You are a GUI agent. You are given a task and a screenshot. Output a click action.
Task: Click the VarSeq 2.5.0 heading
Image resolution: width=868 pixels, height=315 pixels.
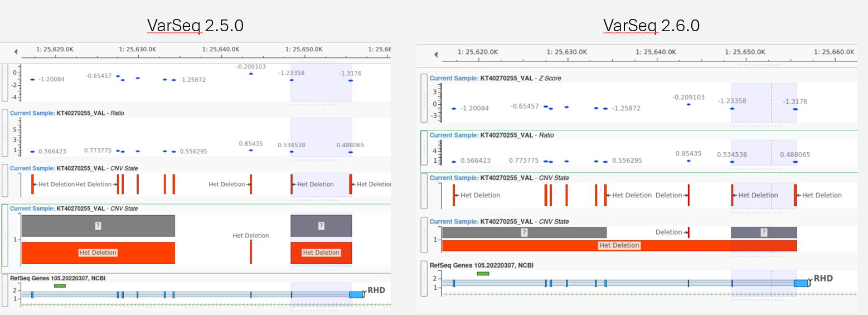[x=195, y=26]
